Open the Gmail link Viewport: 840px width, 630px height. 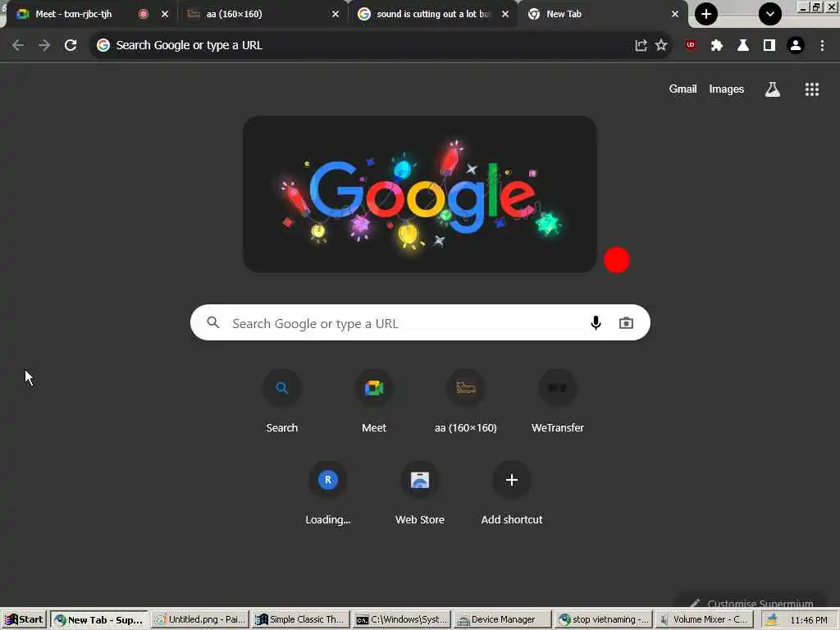pos(682,89)
